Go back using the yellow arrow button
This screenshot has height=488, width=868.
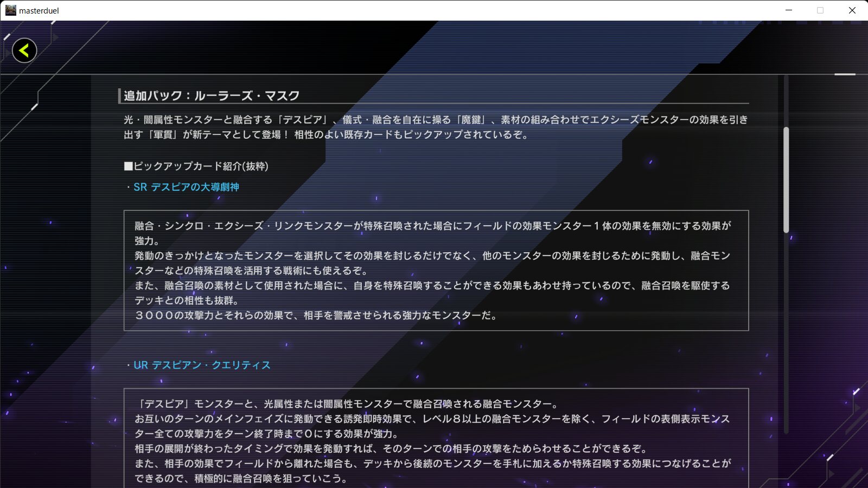[24, 50]
